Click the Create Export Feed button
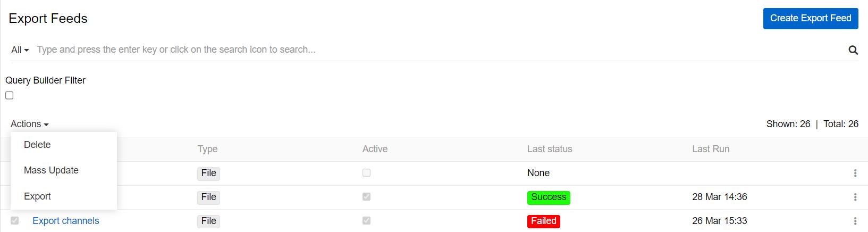Image resolution: width=868 pixels, height=232 pixels. point(811,18)
